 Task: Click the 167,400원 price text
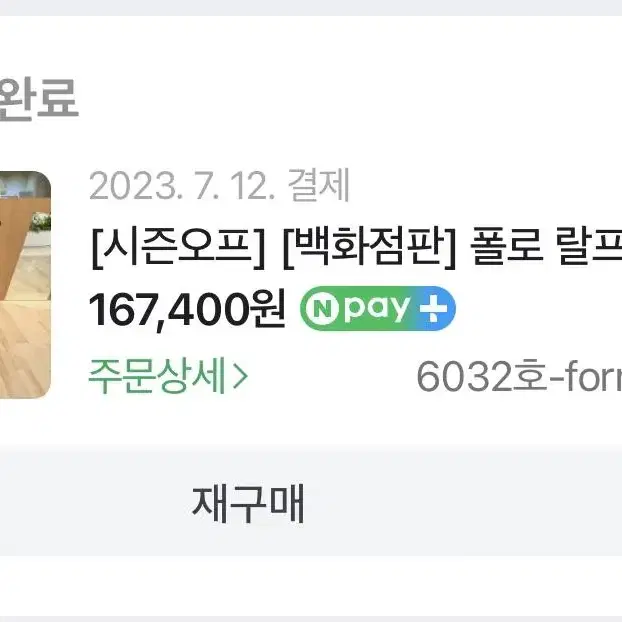[x=187, y=309]
